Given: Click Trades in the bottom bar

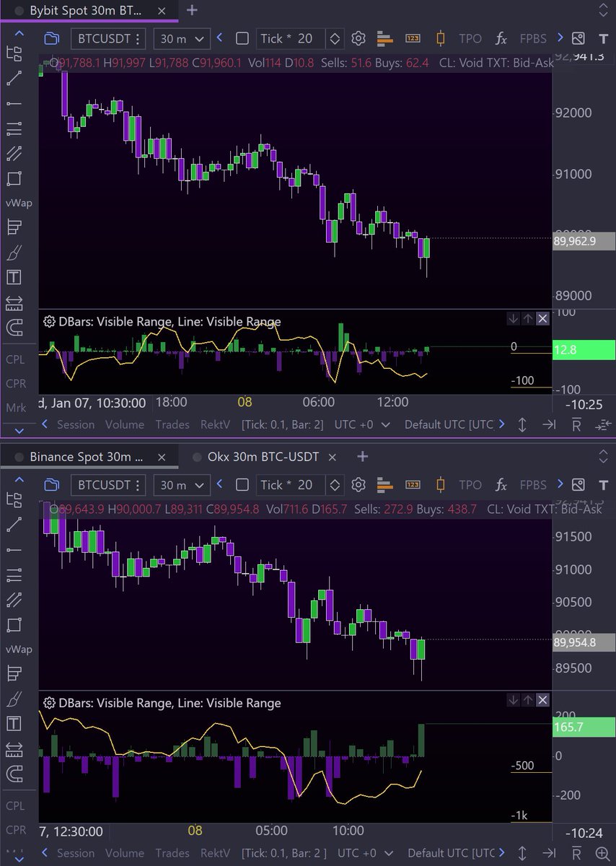Looking at the screenshot, I should coord(172,424).
